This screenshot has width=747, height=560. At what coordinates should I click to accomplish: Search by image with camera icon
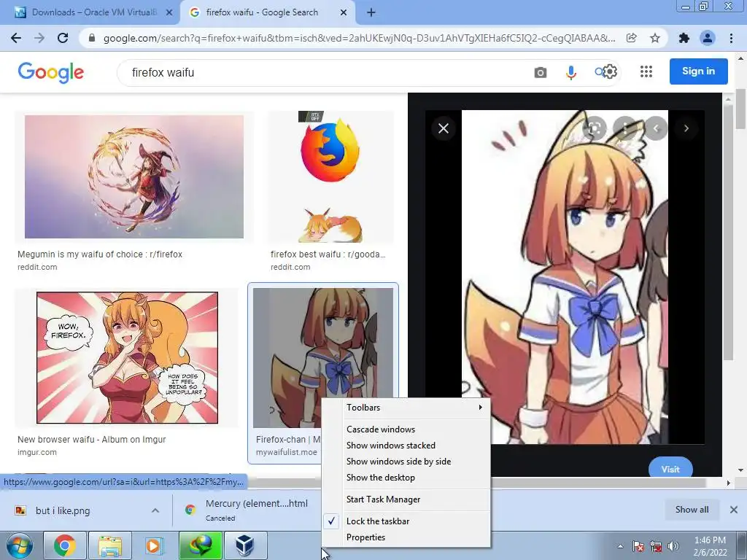click(x=541, y=72)
